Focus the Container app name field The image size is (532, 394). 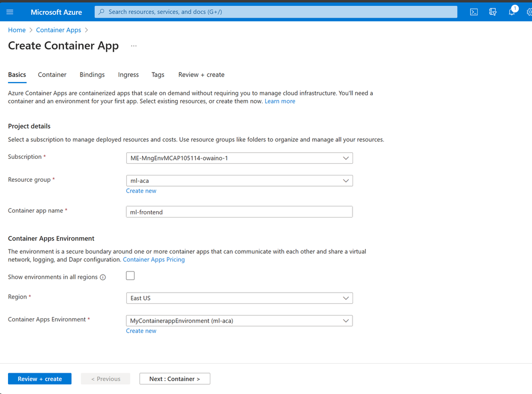click(239, 212)
